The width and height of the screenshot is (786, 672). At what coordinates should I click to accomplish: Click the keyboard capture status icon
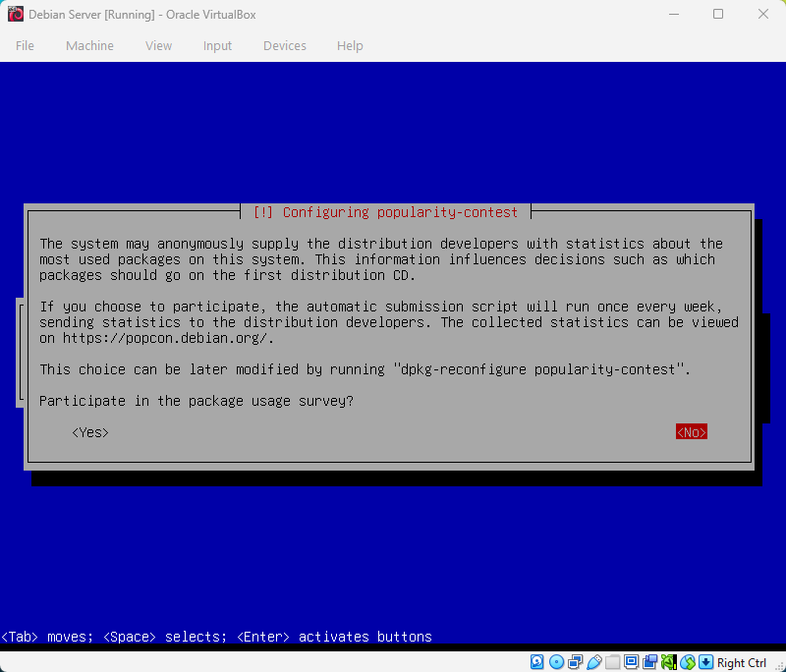pos(705,661)
